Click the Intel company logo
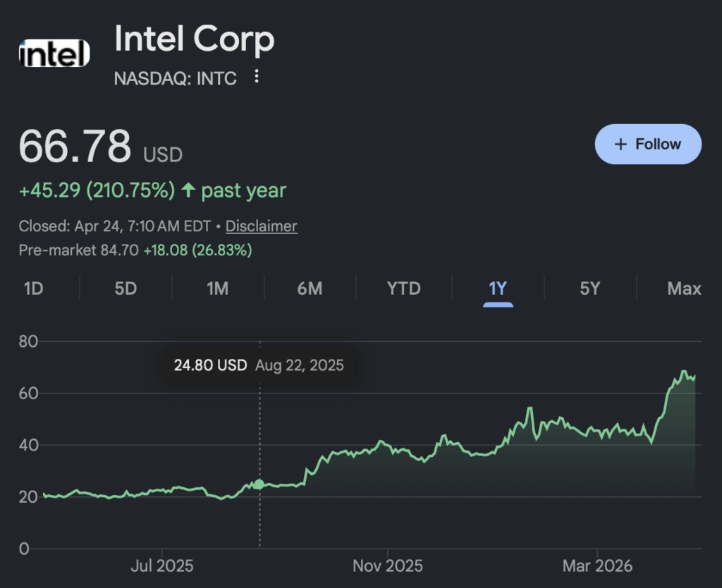The width and height of the screenshot is (722, 588). coord(54,54)
